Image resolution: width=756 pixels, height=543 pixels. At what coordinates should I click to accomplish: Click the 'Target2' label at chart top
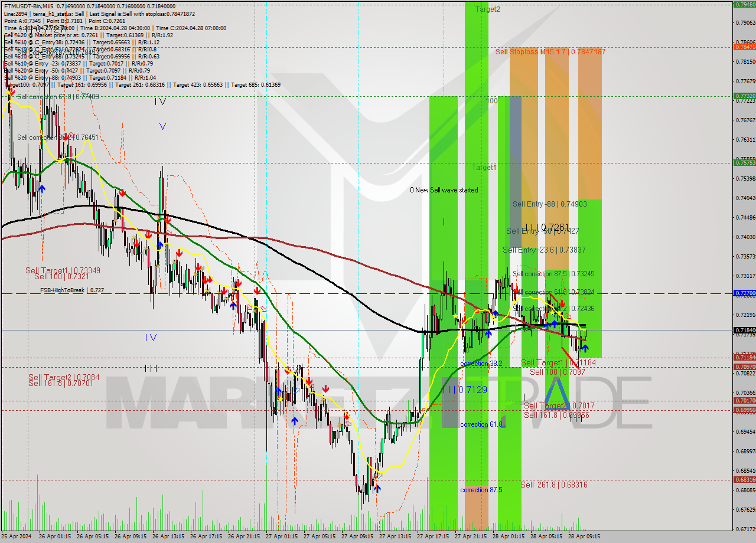487,9
